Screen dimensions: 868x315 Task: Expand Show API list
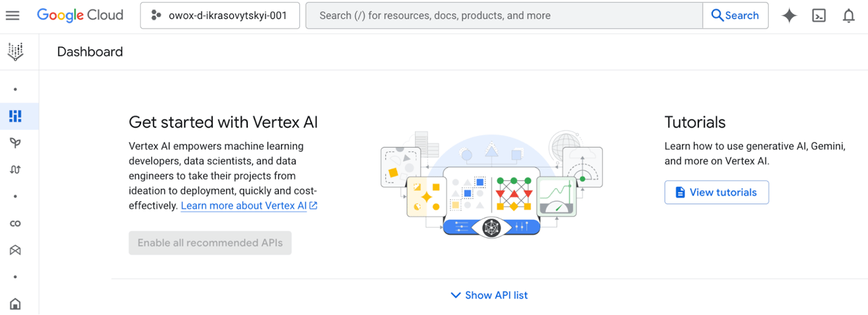pyautogui.click(x=489, y=295)
